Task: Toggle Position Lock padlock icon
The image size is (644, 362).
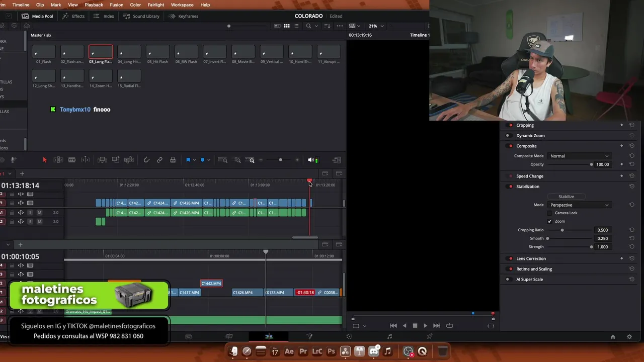Action: (173, 160)
